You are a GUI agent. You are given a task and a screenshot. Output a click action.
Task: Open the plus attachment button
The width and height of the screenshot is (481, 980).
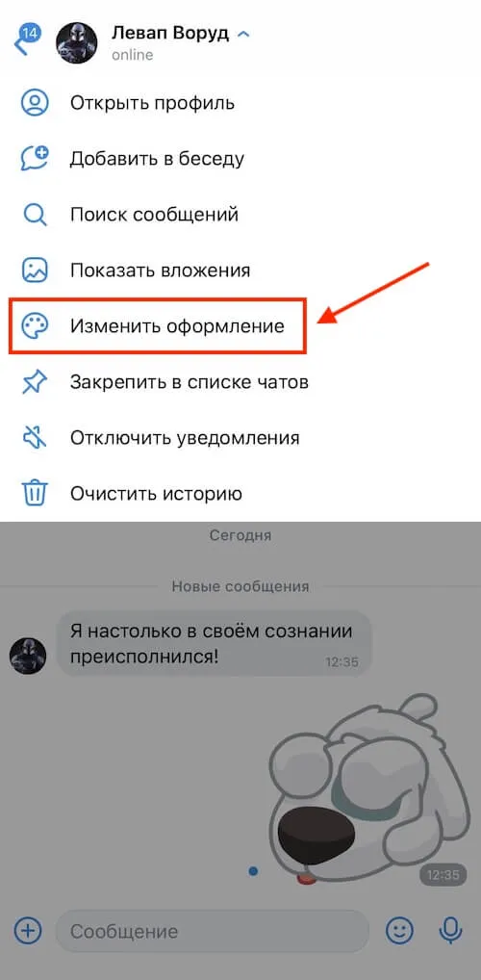point(27,931)
